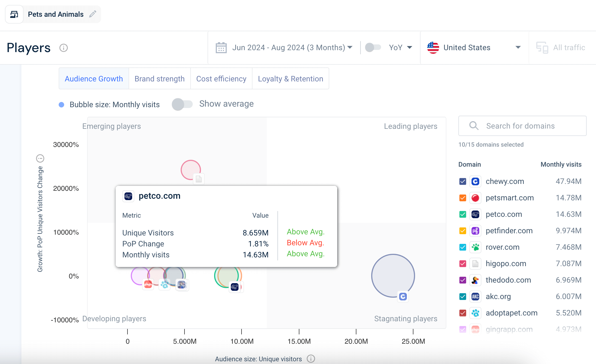The image size is (596, 364).
Task: Open the United States country dropdown
Action: point(474,48)
